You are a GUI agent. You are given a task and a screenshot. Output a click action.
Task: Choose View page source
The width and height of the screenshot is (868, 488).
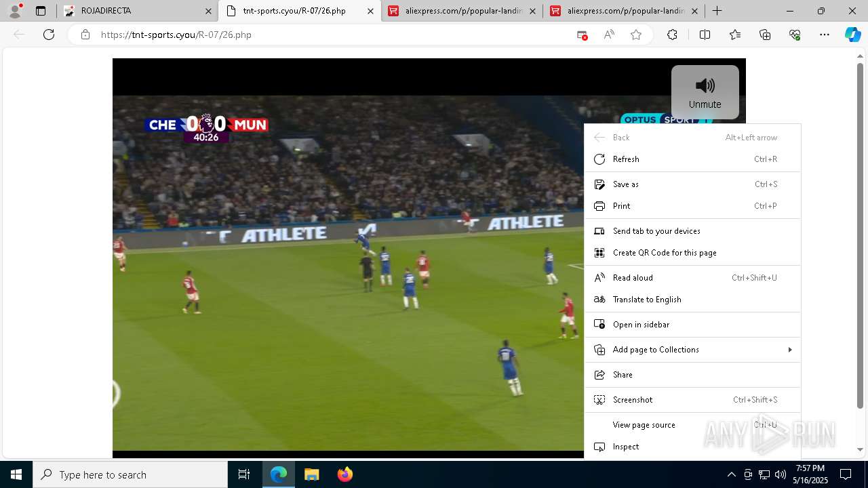click(692, 425)
